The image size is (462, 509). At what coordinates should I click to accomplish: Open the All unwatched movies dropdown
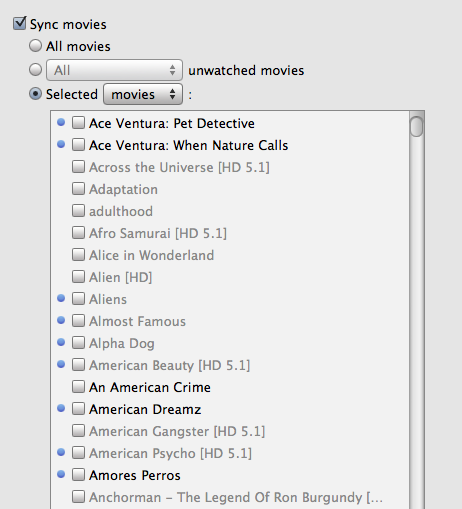(x=114, y=70)
